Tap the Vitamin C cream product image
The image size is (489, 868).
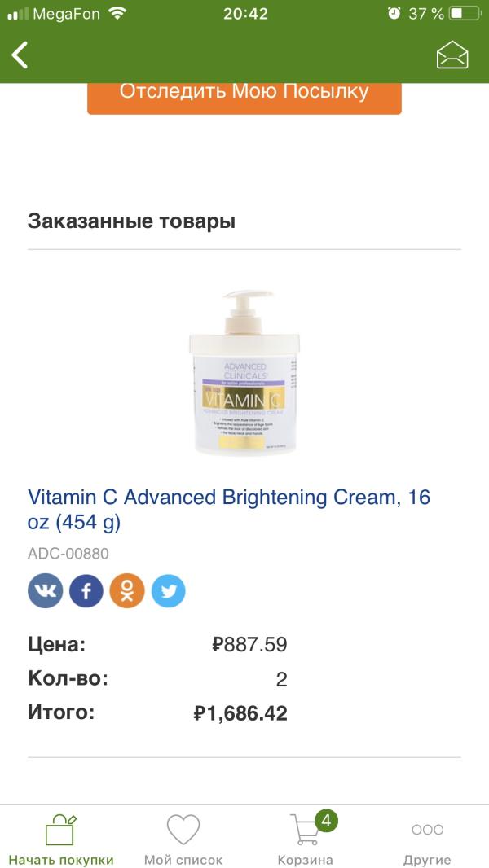(244, 372)
